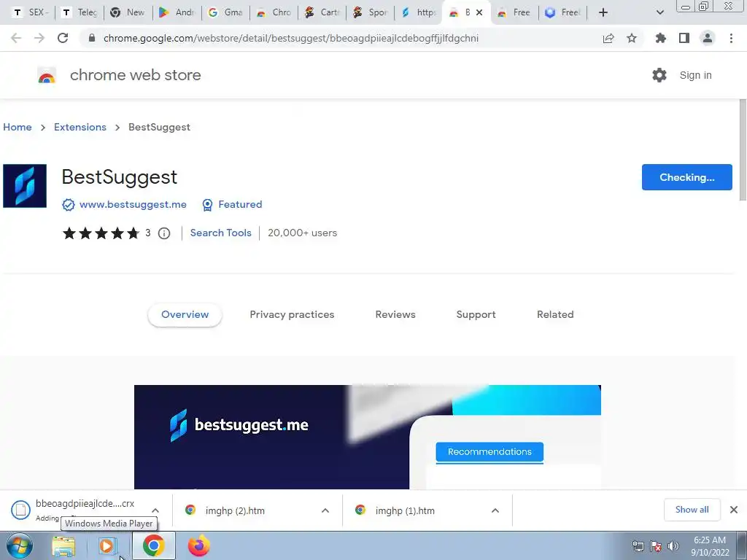747x560 pixels.
Task: Click the Chrome Web Store rainbow logo
Action: (x=47, y=75)
